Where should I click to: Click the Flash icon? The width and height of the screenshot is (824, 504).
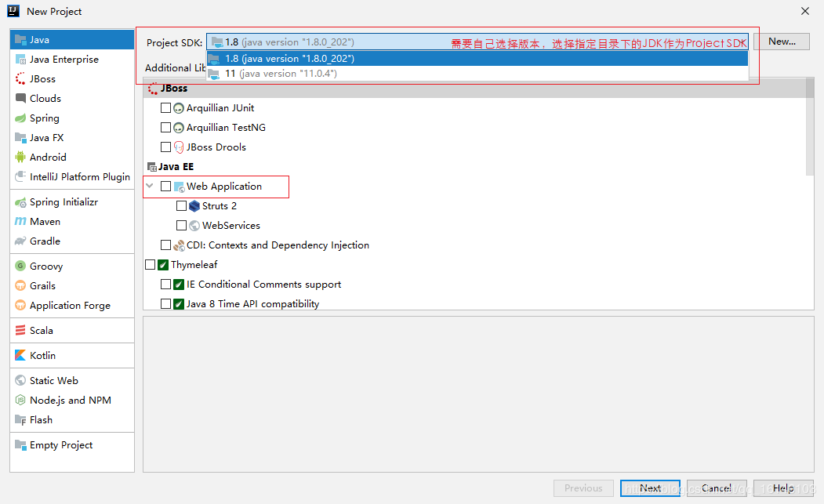(20, 420)
